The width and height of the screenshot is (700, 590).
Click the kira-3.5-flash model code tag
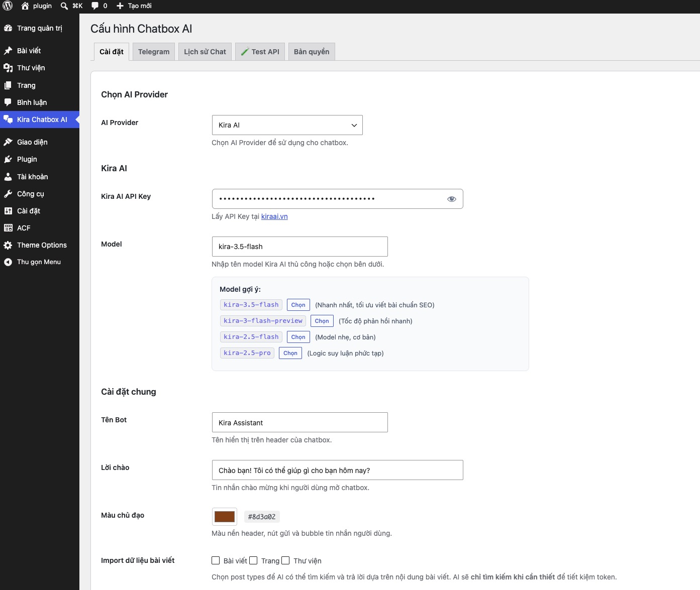251,305
